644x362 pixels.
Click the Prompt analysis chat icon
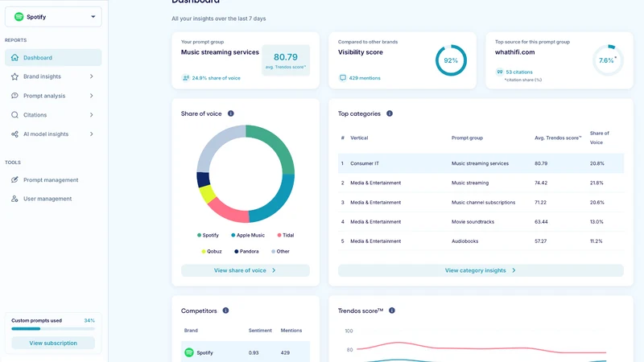14,96
